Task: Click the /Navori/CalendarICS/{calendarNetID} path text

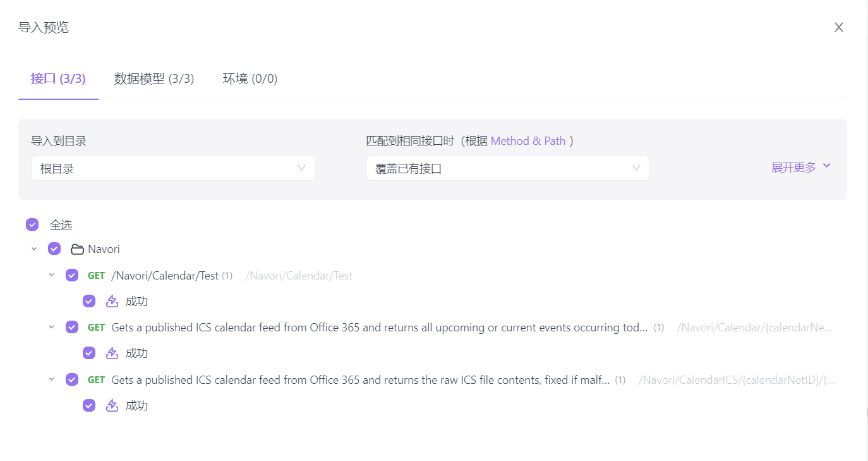Action: [737, 380]
